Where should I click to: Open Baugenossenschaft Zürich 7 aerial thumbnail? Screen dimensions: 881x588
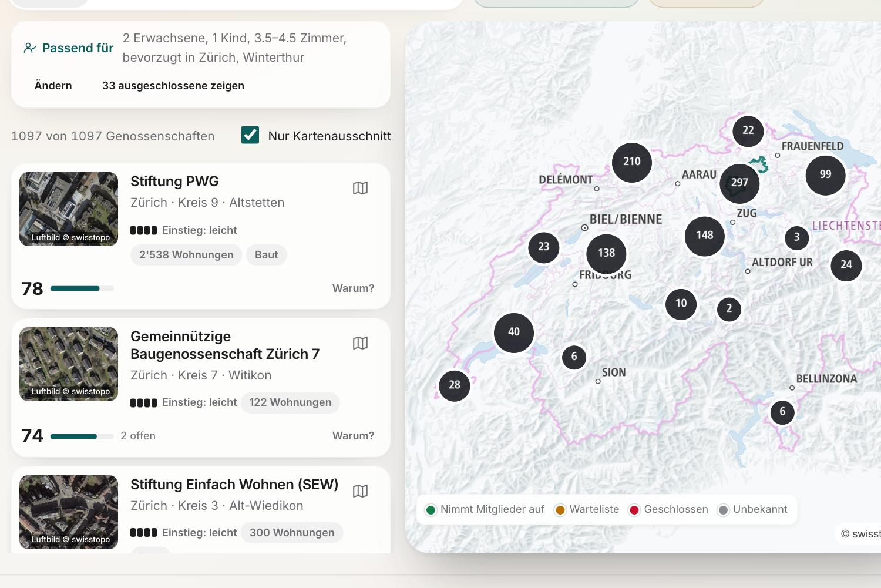[x=69, y=364]
